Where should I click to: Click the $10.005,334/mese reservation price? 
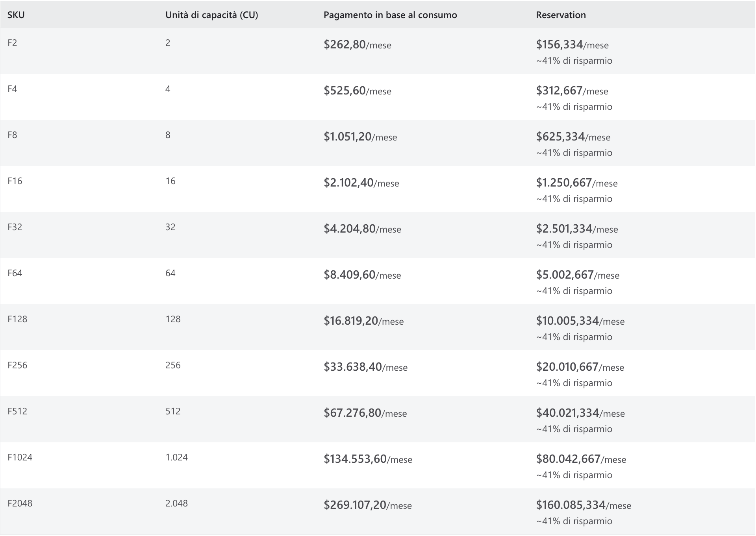[580, 321]
